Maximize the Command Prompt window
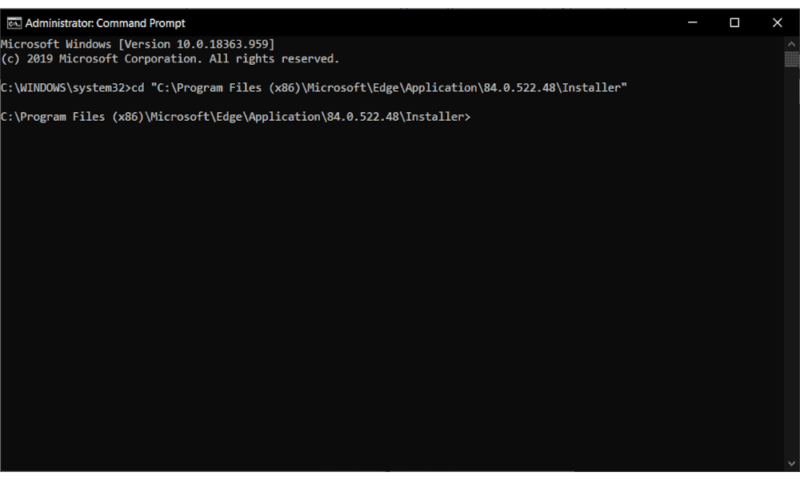Image resolution: width=800 pixels, height=480 pixels. (x=734, y=22)
